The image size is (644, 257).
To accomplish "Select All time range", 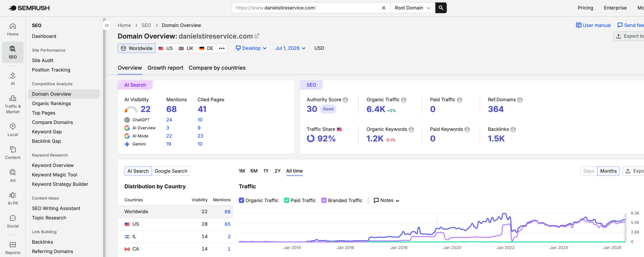I will (x=294, y=171).
